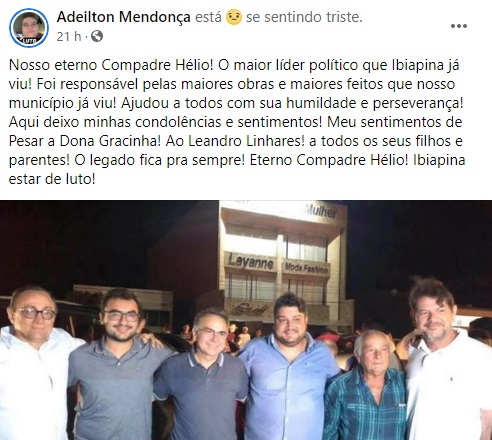Open Adeilton Mendonça's profile picture avatar

click(x=29, y=28)
